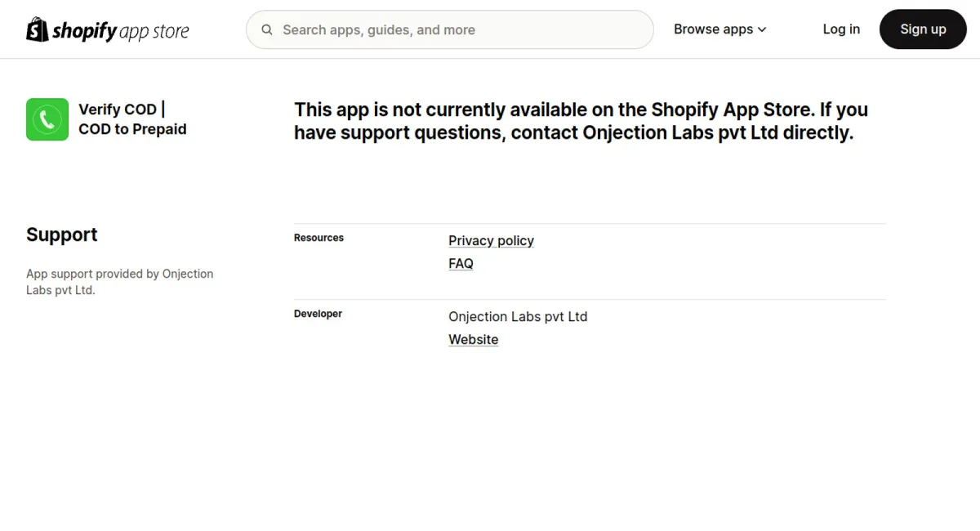Click the Developer label
Image resolution: width=980 pixels, height=531 pixels.
point(318,314)
